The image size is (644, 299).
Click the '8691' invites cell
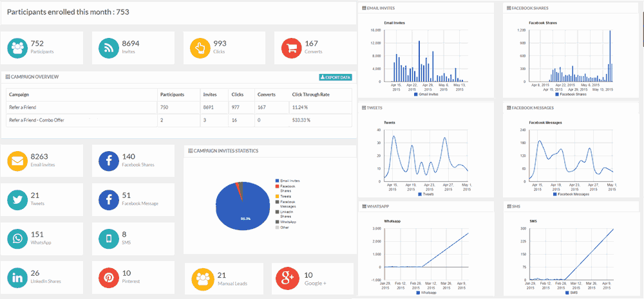point(208,107)
